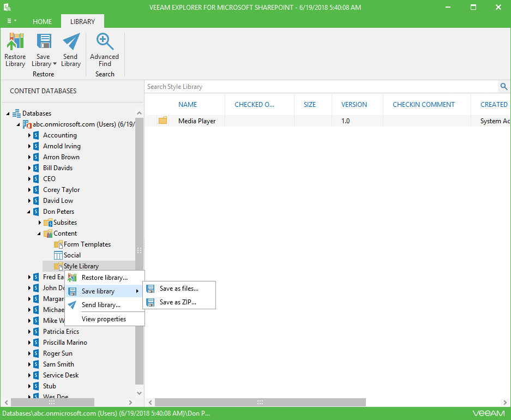This screenshot has height=420, width=511.
Task: Click the Save library context menu icon
Action: pyautogui.click(x=73, y=291)
